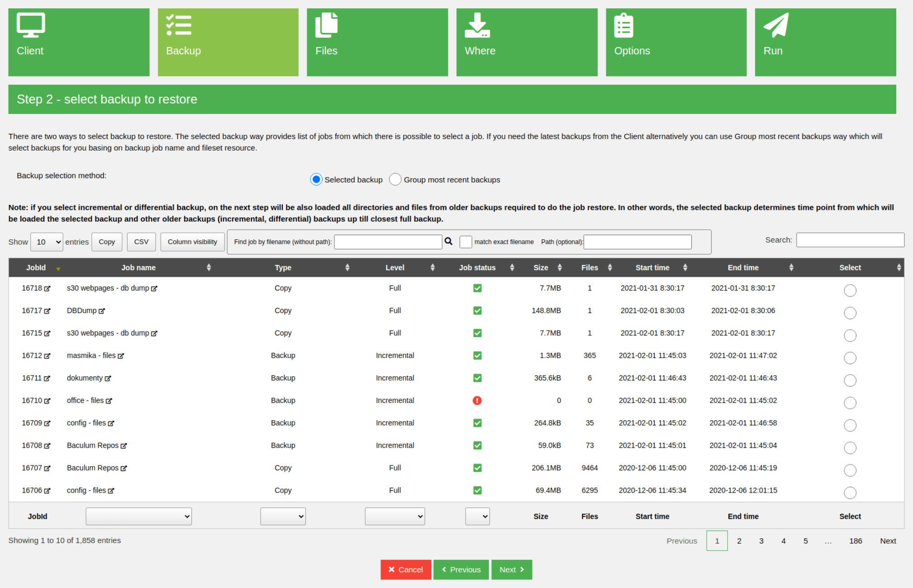
Task: Select Group most recent backups method
Action: point(395,180)
